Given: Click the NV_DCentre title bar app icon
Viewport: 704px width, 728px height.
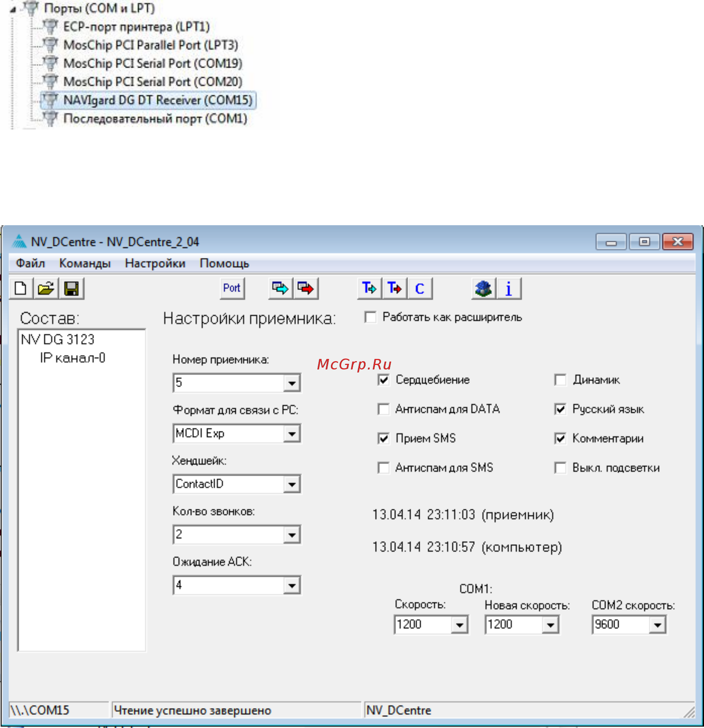Looking at the screenshot, I should point(19,241).
